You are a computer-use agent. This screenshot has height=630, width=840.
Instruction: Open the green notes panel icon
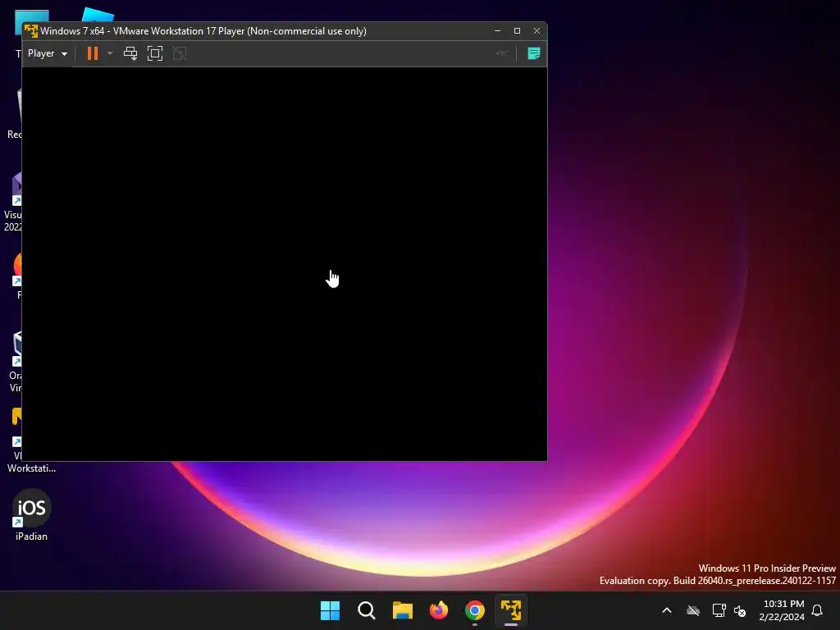point(533,53)
